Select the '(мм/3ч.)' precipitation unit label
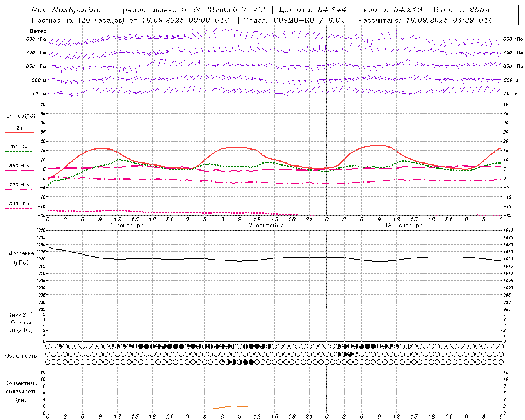 pyautogui.click(x=21, y=315)
